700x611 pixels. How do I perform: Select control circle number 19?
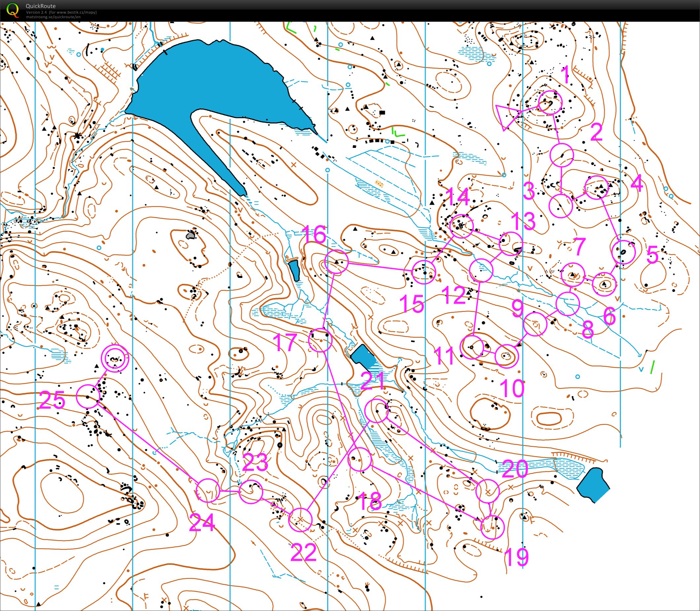[492, 527]
